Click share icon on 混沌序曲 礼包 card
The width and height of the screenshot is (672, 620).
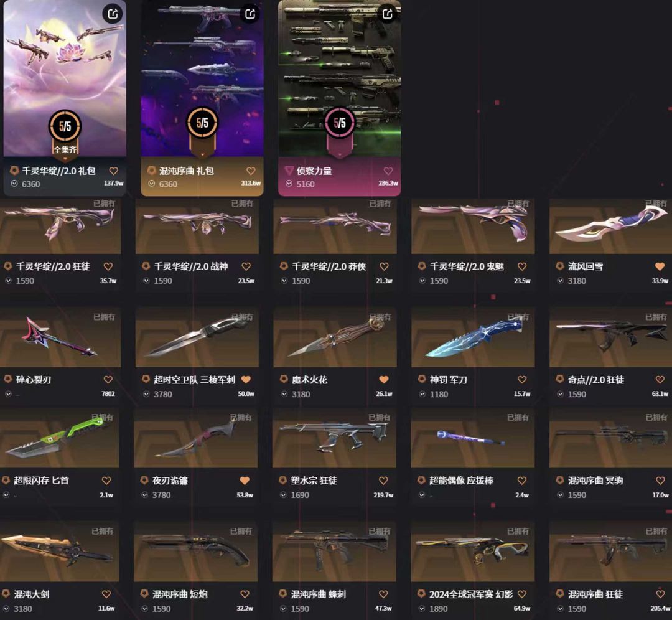click(250, 14)
